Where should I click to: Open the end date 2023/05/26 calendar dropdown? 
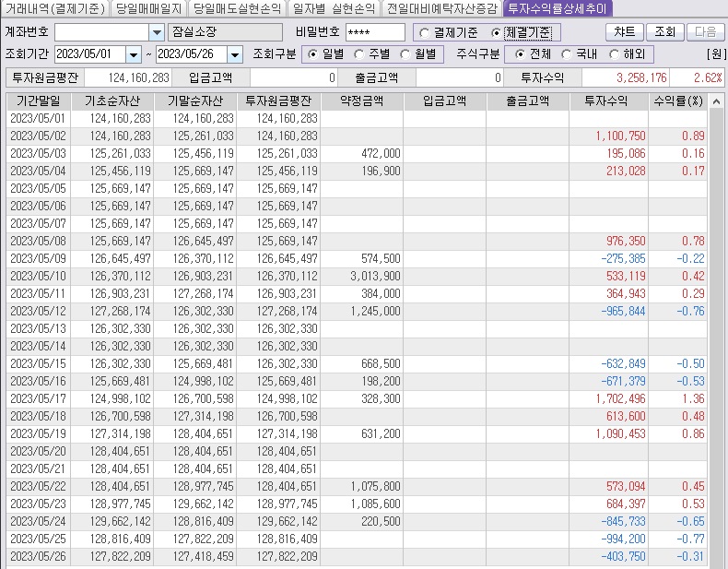coord(234,54)
